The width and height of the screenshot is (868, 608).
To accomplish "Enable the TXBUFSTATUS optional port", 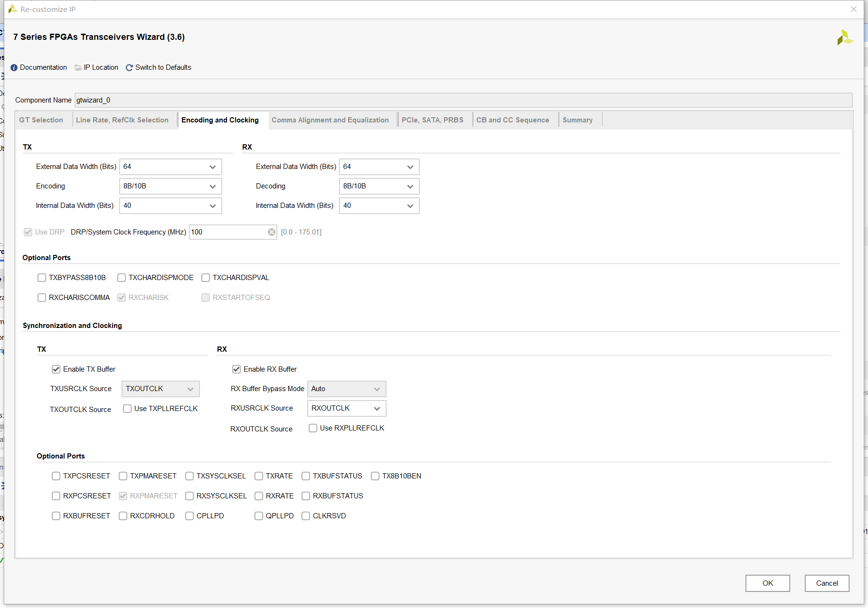I will tap(306, 476).
